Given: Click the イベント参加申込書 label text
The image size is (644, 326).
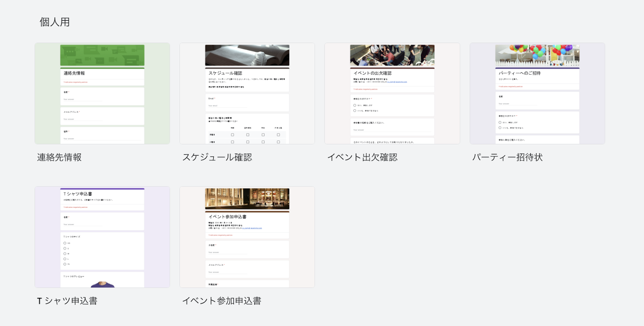Looking at the screenshot, I should point(222,301).
